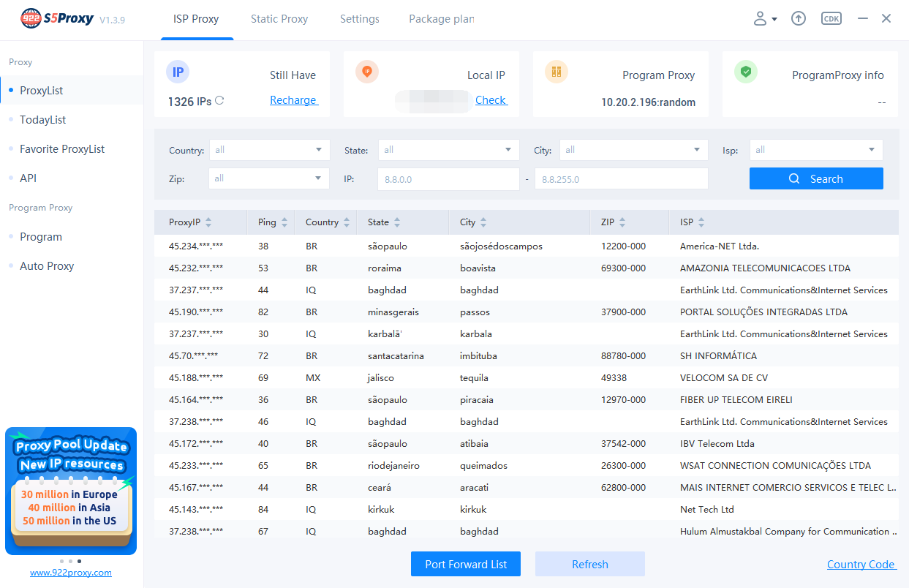The height and width of the screenshot is (588, 909).
Task: Click the Port Forward List button
Action: click(x=465, y=564)
